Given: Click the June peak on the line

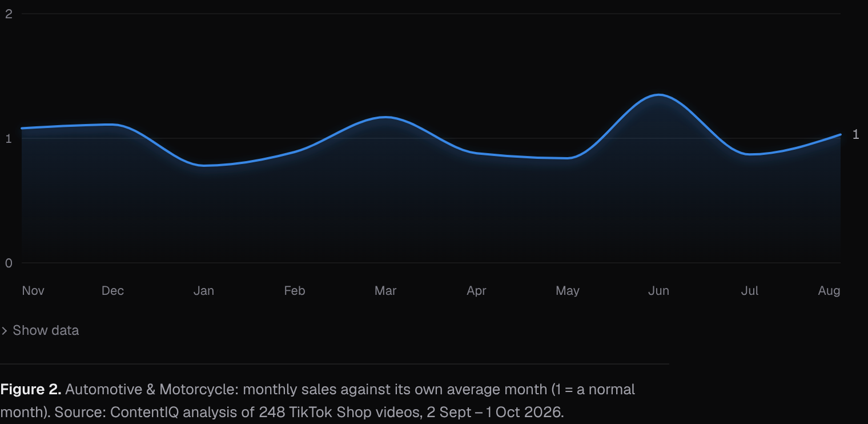Looking at the screenshot, I should [x=659, y=95].
